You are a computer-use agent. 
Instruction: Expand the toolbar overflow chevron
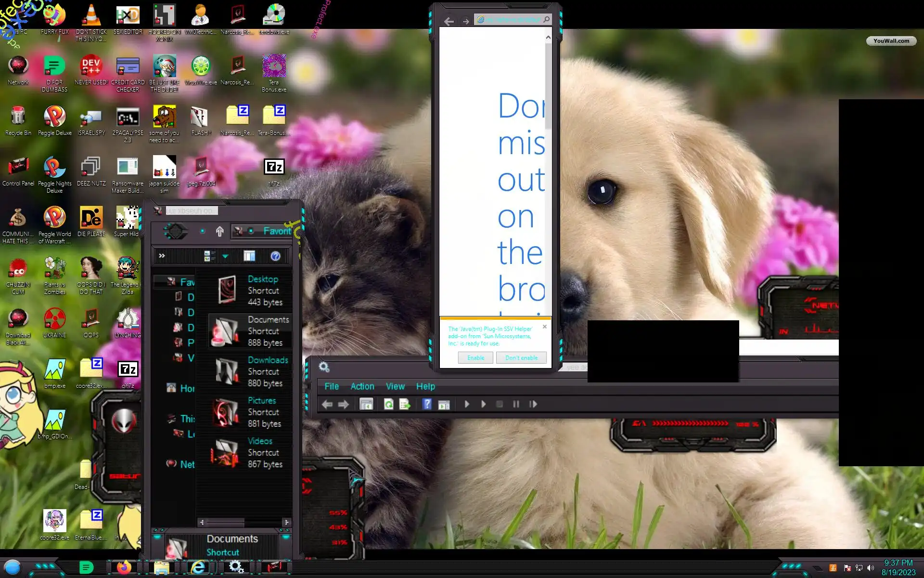click(162, 256)
